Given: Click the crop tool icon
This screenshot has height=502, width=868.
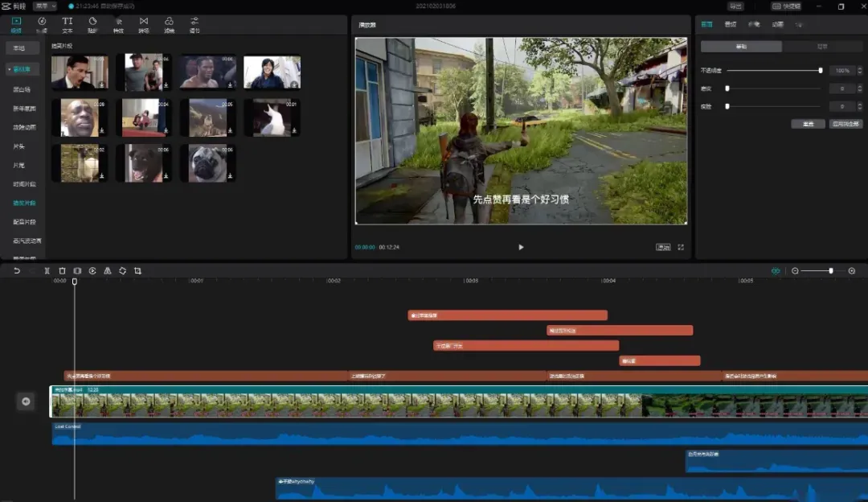Looking at the screenshot, I should (137, 271).
